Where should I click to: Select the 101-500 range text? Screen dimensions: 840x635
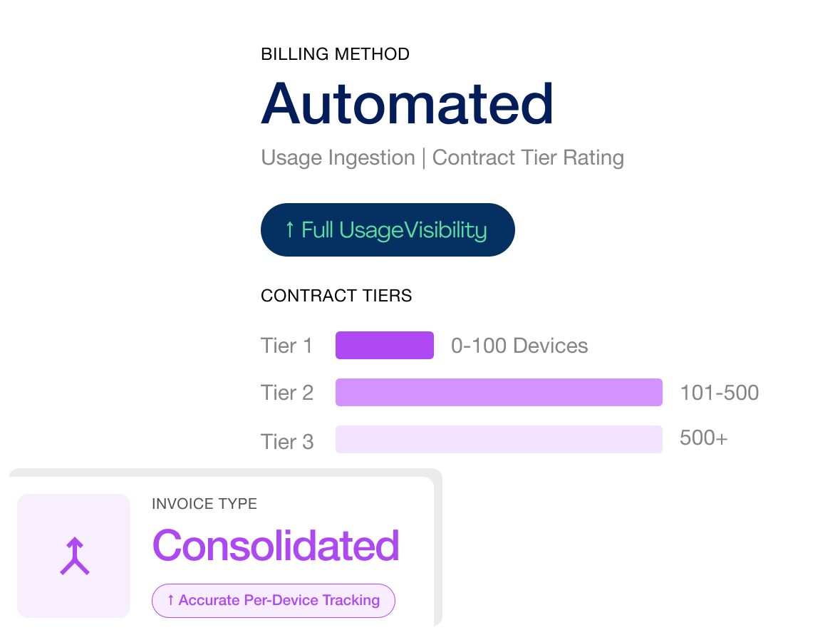pyautogui.click(x=720, y=393)
